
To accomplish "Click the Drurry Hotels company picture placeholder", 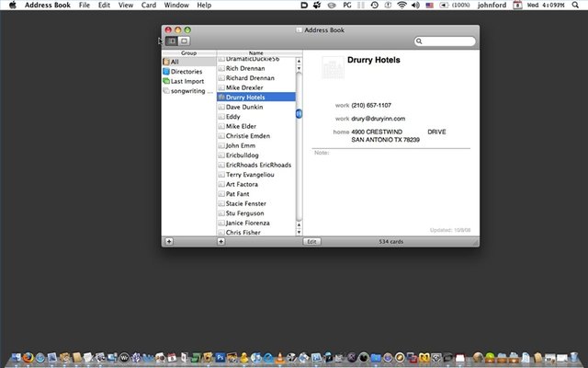I will [333, 67].
